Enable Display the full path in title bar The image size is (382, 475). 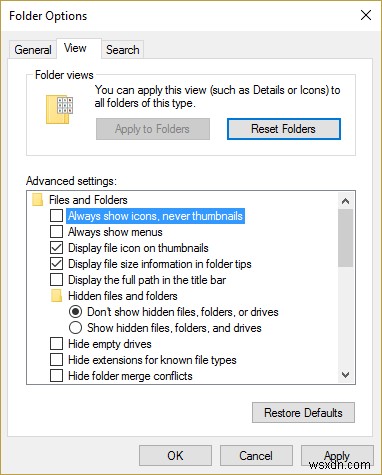click(56, 280)
